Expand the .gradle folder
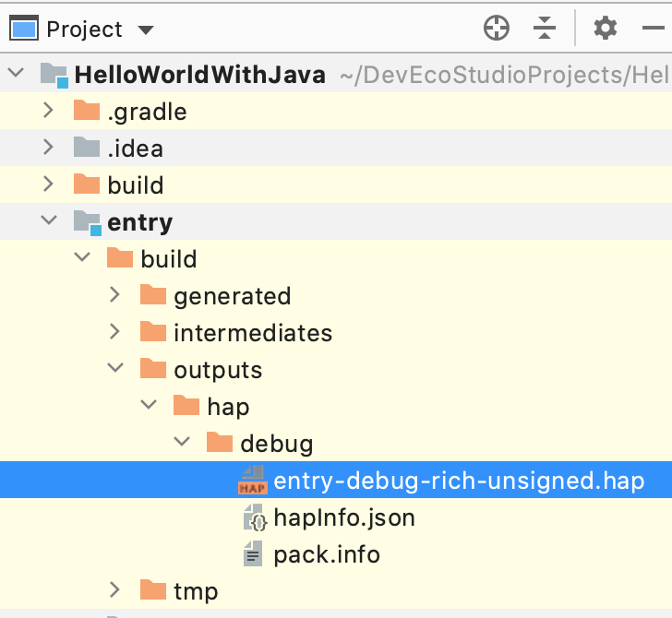Screen dimensions: 672x618 point(48,110)
